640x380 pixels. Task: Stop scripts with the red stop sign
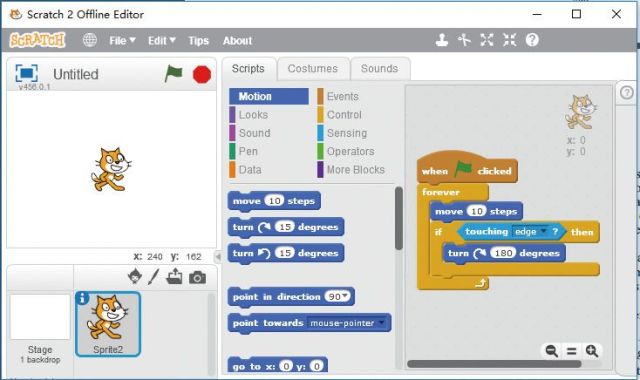point(202,74)
